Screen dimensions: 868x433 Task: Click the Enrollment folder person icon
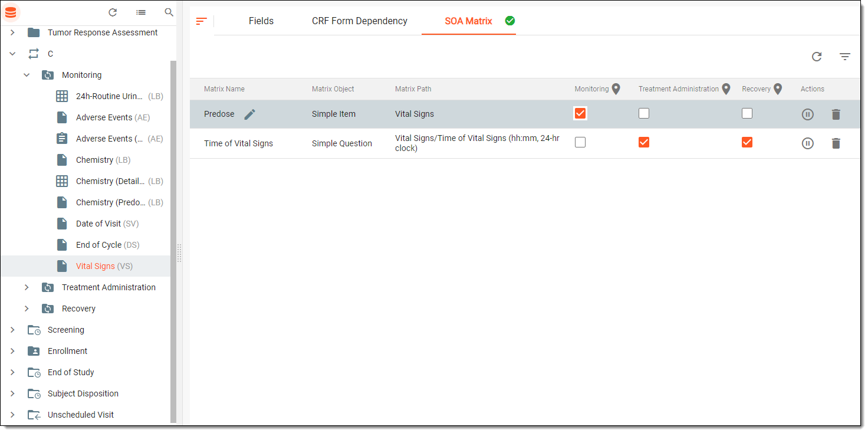[x=34, y=351]
